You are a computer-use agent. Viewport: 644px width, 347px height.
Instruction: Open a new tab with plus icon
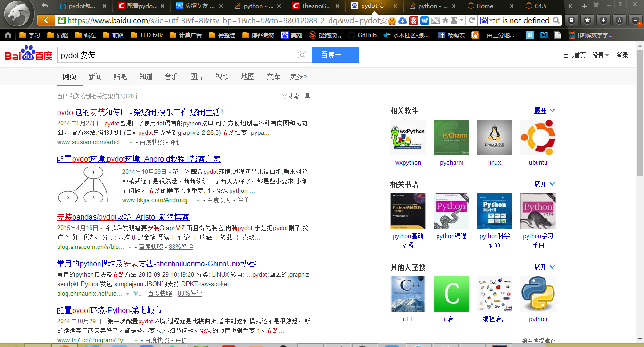(585, 6)
